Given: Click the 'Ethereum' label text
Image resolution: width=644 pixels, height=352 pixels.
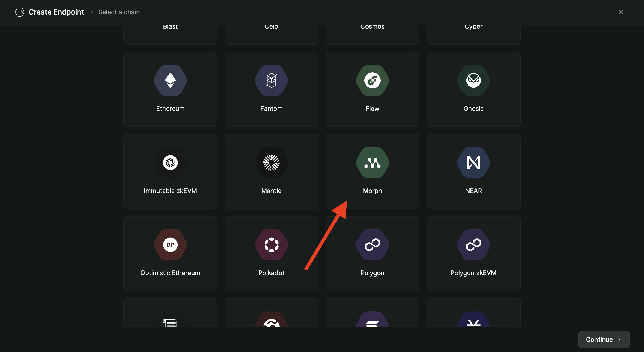Looking at the screenshot, I should point(170,109).
